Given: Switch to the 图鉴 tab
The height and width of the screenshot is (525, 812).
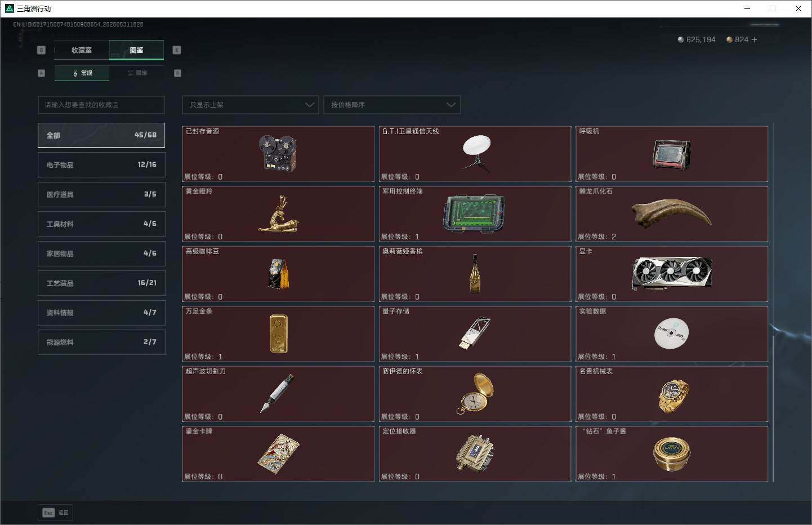Looking at the screenshot, I should (x=136, y=50).
